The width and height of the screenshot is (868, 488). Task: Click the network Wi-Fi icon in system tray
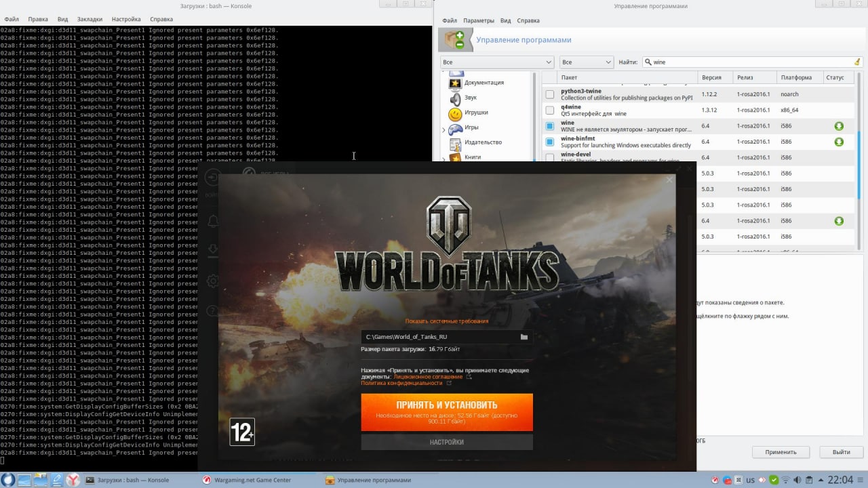[787, 480]
